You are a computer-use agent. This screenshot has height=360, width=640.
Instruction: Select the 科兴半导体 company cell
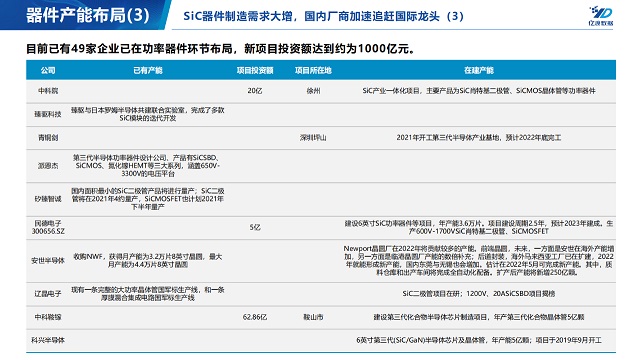click(x=48, y=340)
